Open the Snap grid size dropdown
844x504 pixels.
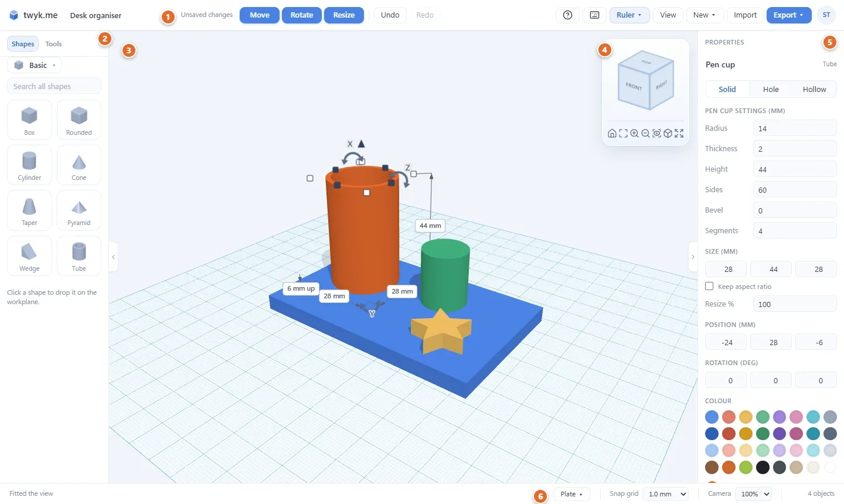pos(666,494)
